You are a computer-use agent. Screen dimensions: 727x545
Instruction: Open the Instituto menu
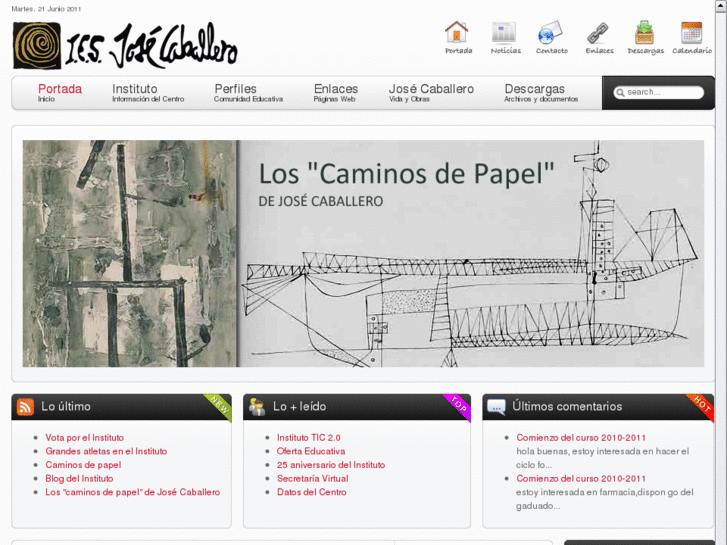[148, 92]
